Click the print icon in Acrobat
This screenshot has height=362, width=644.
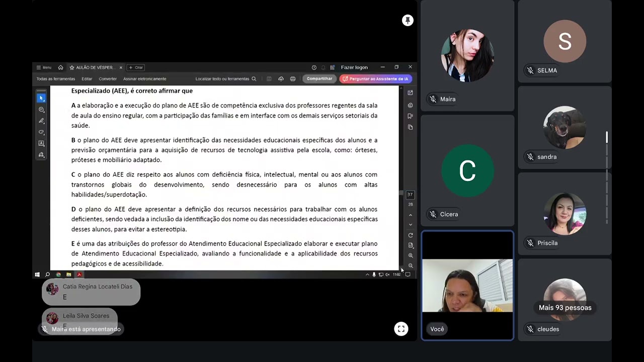[293, 79]
